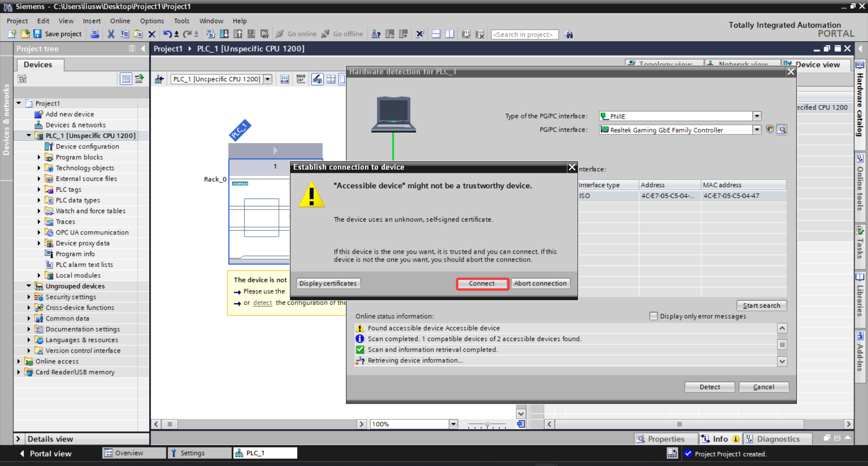Click the Copy icon in toolbar

coord(125,34)
